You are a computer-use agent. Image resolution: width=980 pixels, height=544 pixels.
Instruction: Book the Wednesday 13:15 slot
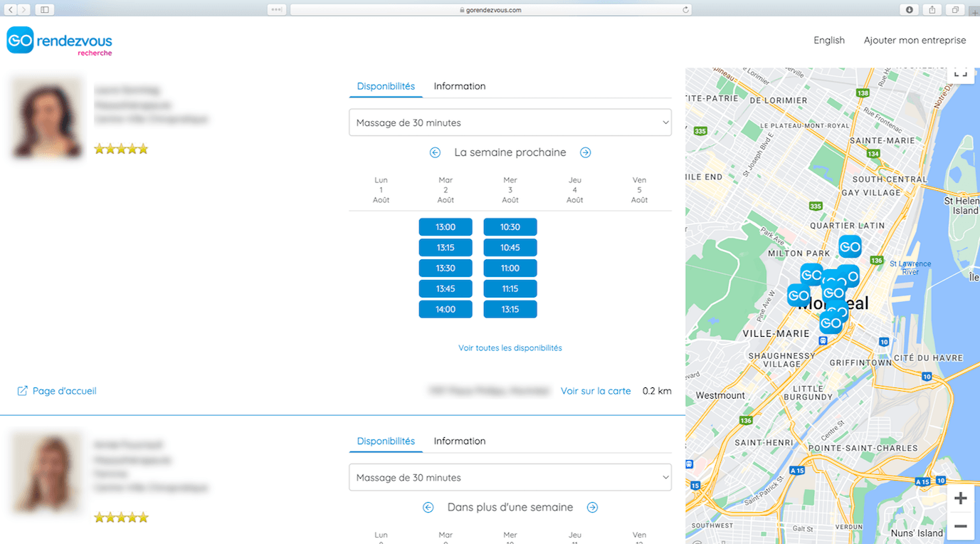coord(510,310)
